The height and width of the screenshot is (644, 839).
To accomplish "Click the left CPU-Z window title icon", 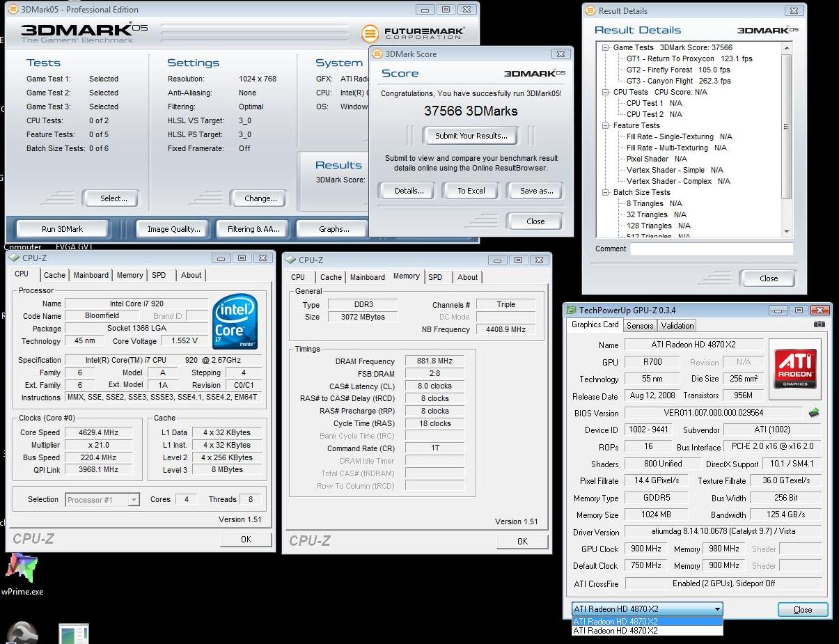I will click(14, 259).
